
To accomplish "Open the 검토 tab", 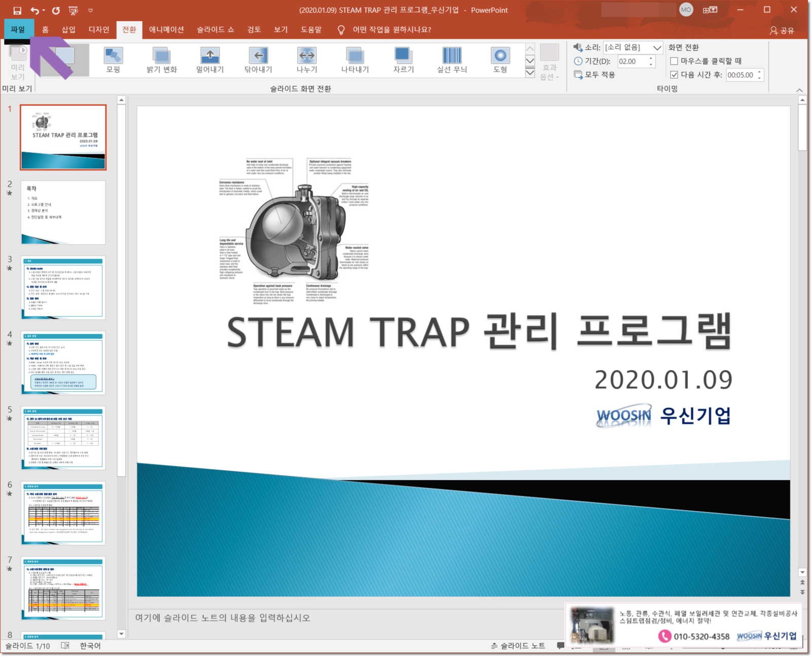I will pyautogui.click(x=254, y=29).
